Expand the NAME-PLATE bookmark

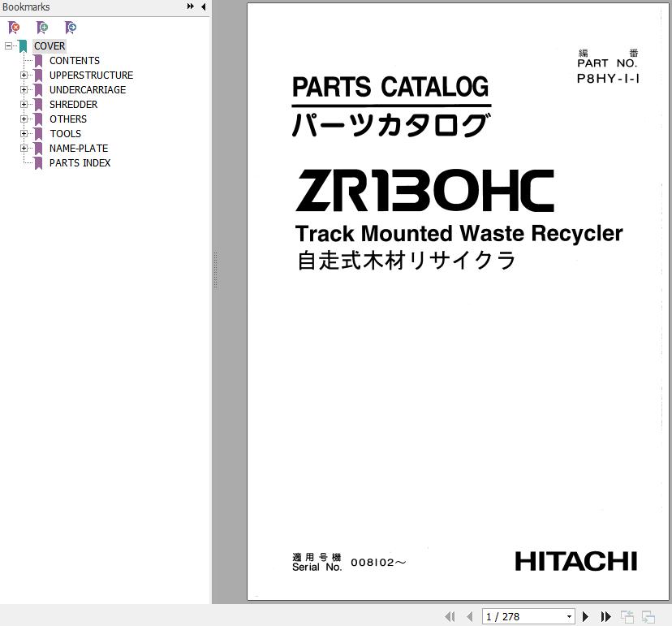pyautogui.click(x=24, y=148)
